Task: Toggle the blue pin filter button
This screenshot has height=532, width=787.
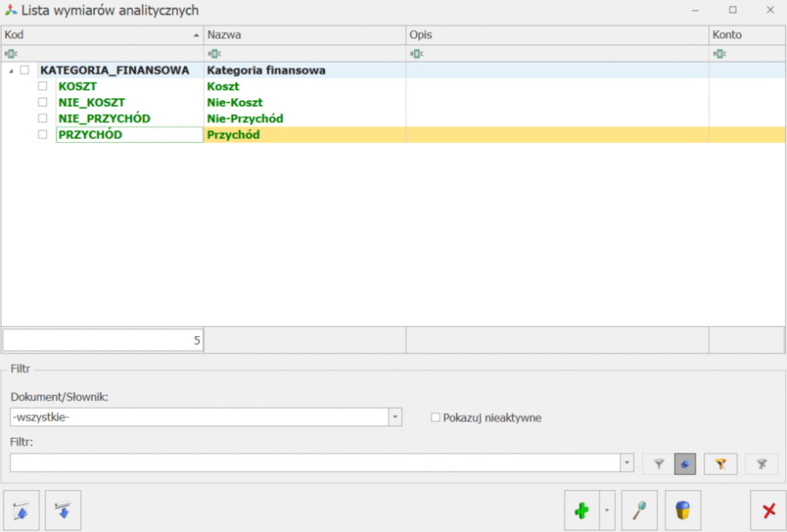Action: 685,464
